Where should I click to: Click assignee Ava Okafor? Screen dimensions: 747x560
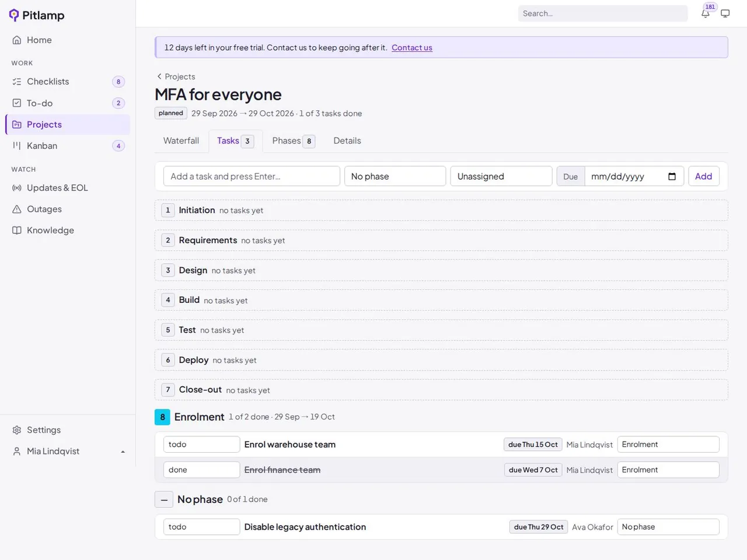pyautogui.click(x=592, y=527)
